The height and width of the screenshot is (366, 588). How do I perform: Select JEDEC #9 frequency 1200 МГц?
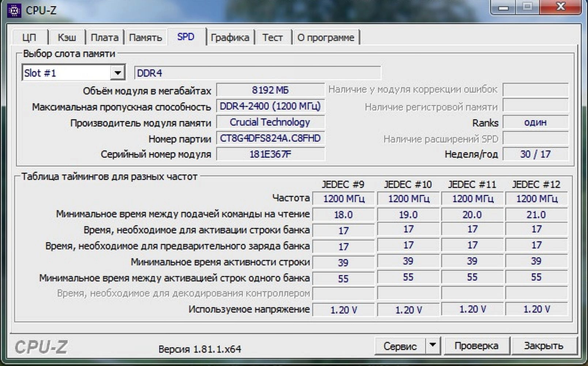pyautogui.click(x=344, y=199)
